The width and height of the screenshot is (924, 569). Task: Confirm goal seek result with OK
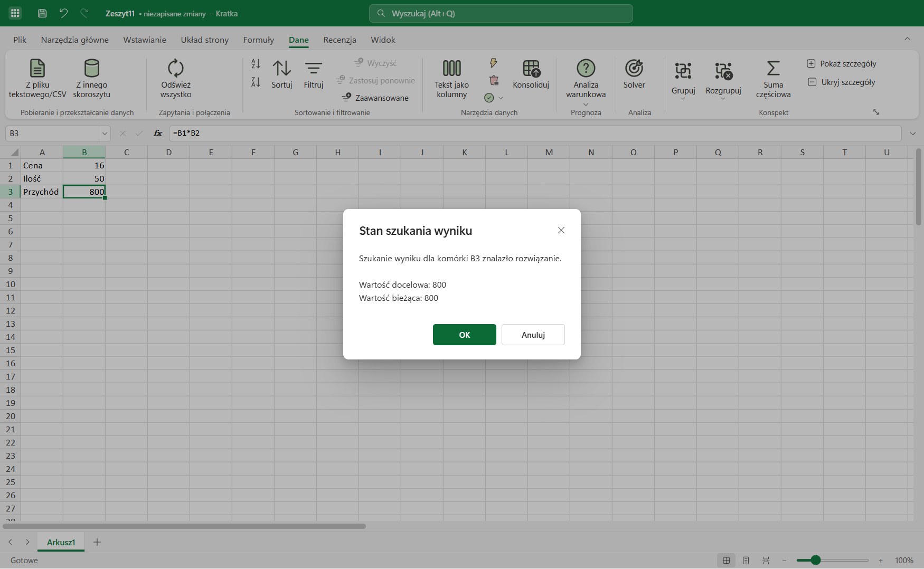point(465,335)
